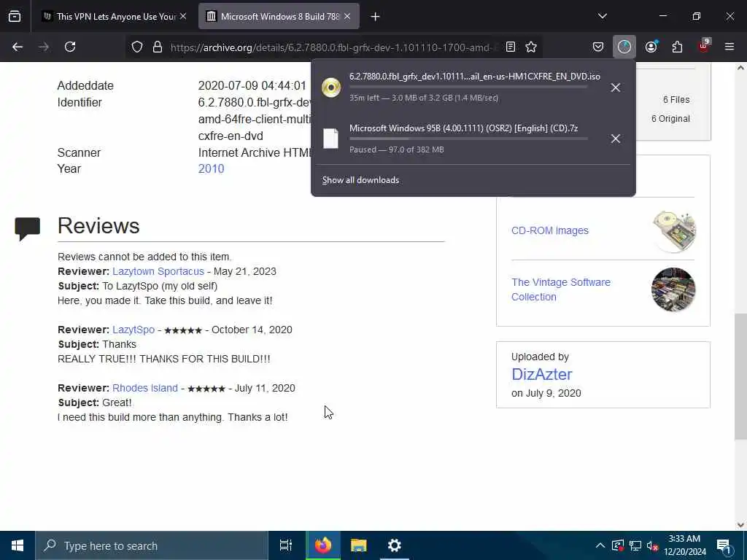Open the notification center icon
Viewport: 747px width, 560px height.
point(724,545)
